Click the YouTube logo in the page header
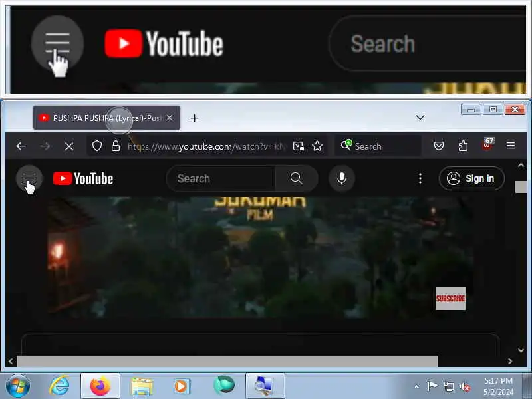Screen dimensions: 532x399 83,178
